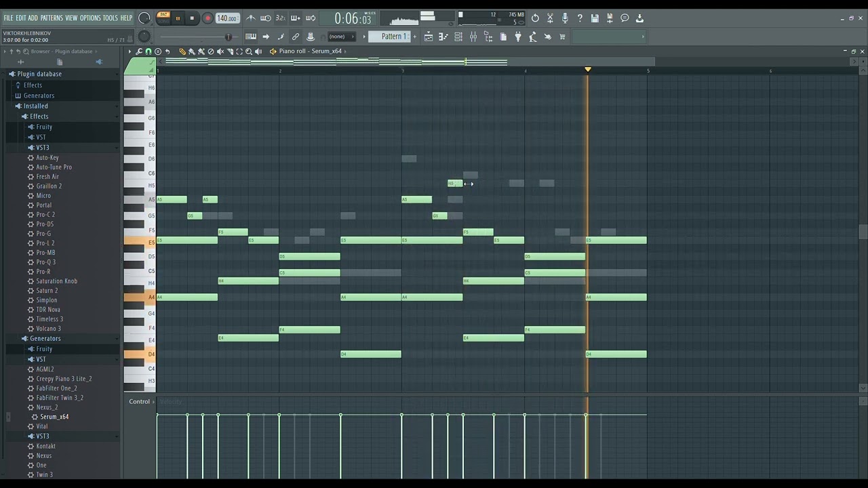Click the question mark help icon
Image resolution: width=868 pixels, height=488 pixels.
(x=580, y=18)
